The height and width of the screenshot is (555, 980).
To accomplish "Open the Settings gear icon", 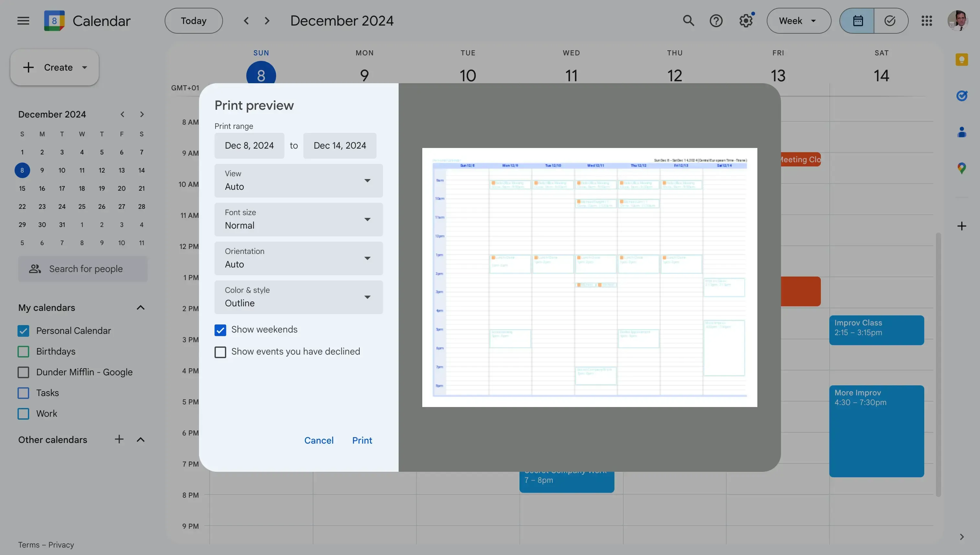I will pos(745,21).
